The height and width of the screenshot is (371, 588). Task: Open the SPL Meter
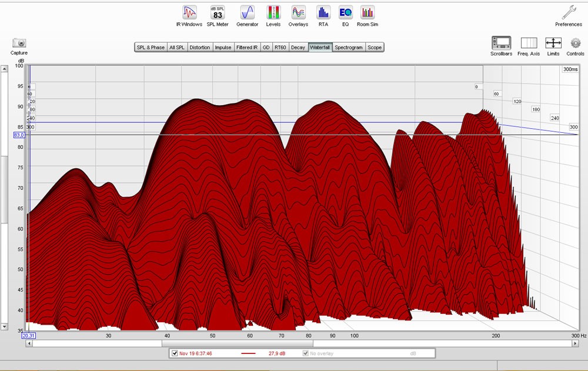click(x=218, y=16)
